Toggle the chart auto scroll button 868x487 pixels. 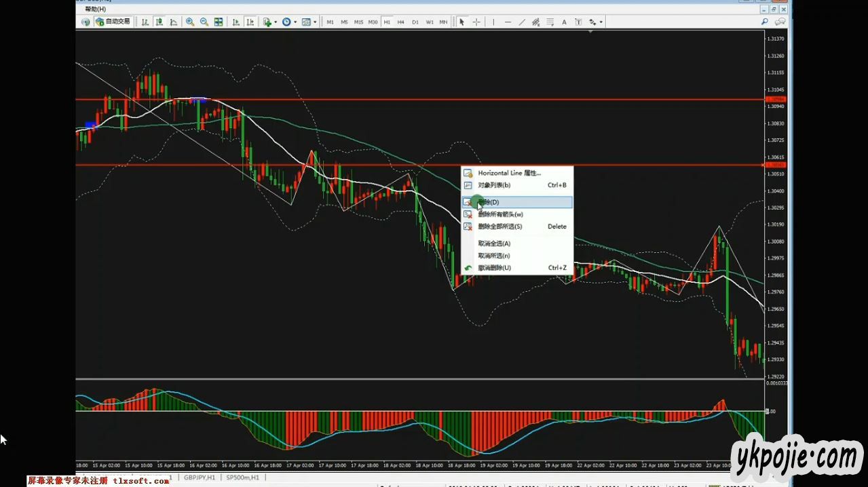pyautogui.click(x=236, y=22)
